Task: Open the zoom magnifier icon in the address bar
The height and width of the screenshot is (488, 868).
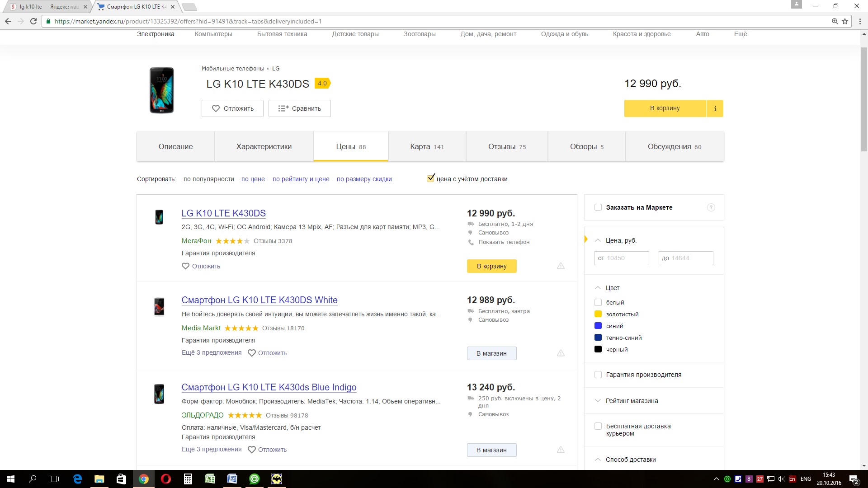Action: [x=835, y=21]
